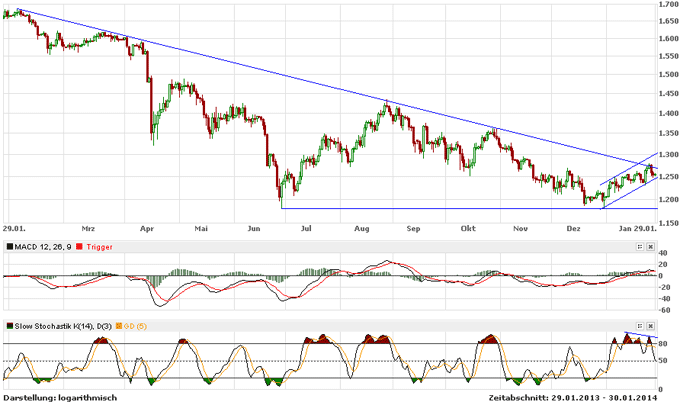Image resolution: width=680 pixels, height=402 pixels.
Task: Click the 1.700 price axis label
Action: coord(668,5)
